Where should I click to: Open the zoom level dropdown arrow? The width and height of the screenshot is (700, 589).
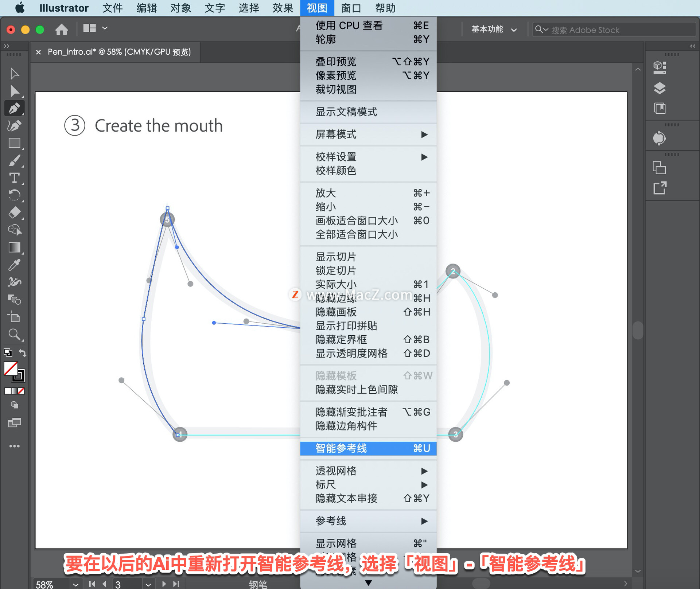tap(75, 584)
